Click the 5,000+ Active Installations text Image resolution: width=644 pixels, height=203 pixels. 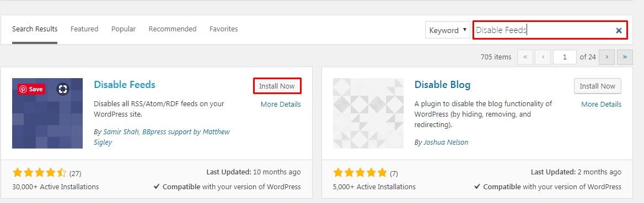[x=374, y=186]
